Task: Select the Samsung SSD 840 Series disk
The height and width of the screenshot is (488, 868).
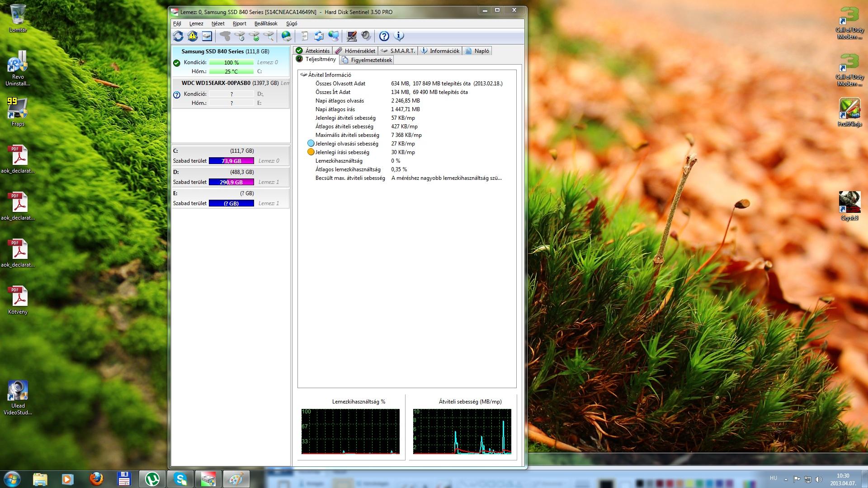Action: click(225, 52)
